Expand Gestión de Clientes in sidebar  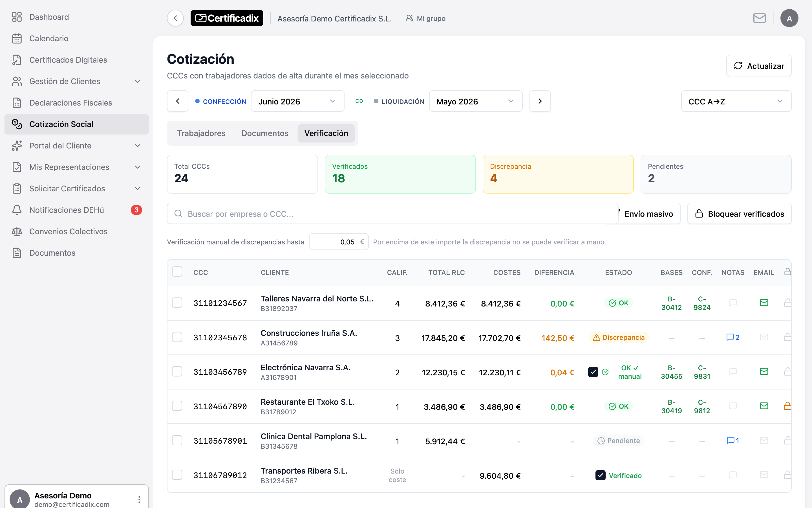pos(76,81)
